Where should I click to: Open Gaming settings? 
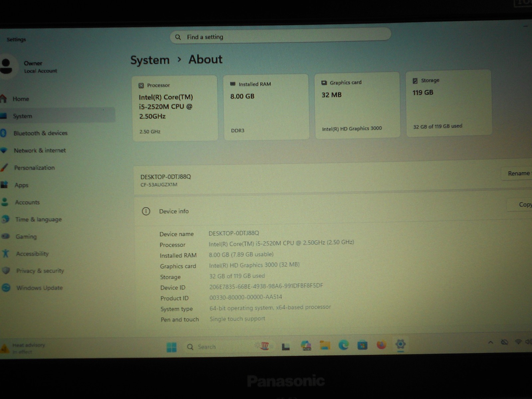pyautogui.click(x=26, y=237)
